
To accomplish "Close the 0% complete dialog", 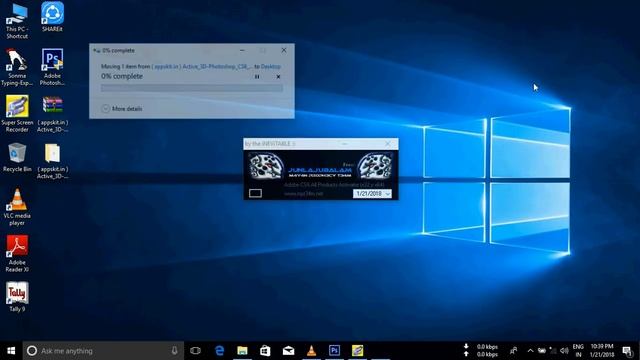I will [x=284, y=50].
